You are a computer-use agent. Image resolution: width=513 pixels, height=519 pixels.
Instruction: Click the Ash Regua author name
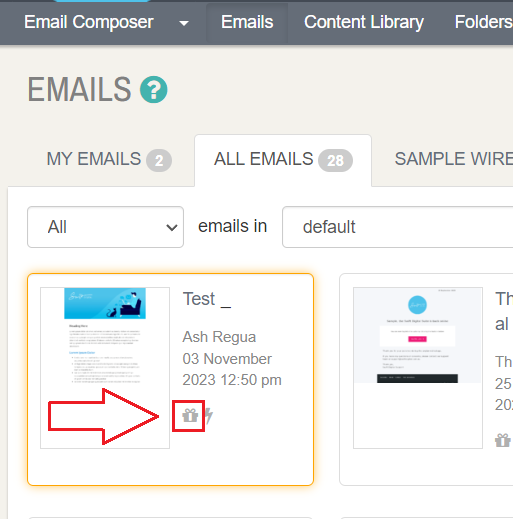[x=219, y=337]
